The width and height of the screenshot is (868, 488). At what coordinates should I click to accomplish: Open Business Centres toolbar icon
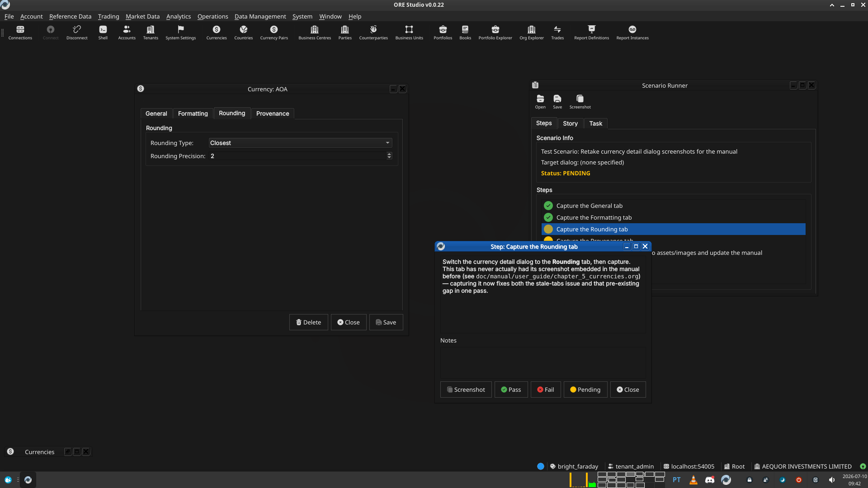coord(315,33)
